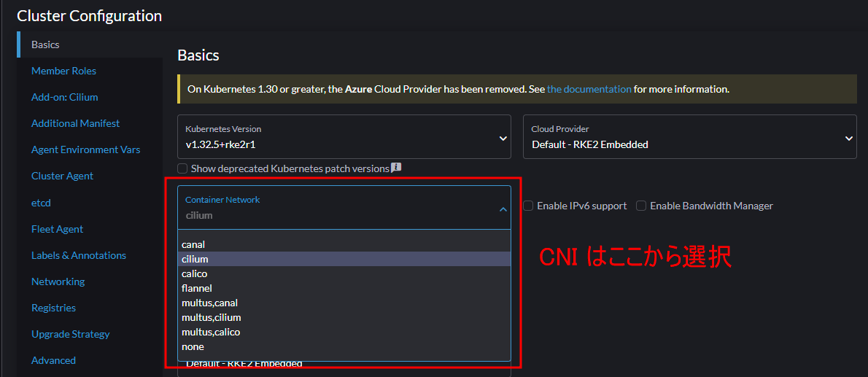The height and width of the screenshot is (377, 868).
Task: Collapse the Container Network dropdown
Action: pyautogui.click(x=344, y=208)
